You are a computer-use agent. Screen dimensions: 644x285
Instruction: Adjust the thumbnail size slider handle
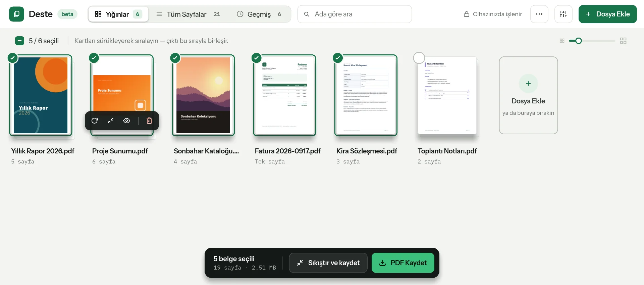coord(578,41)
